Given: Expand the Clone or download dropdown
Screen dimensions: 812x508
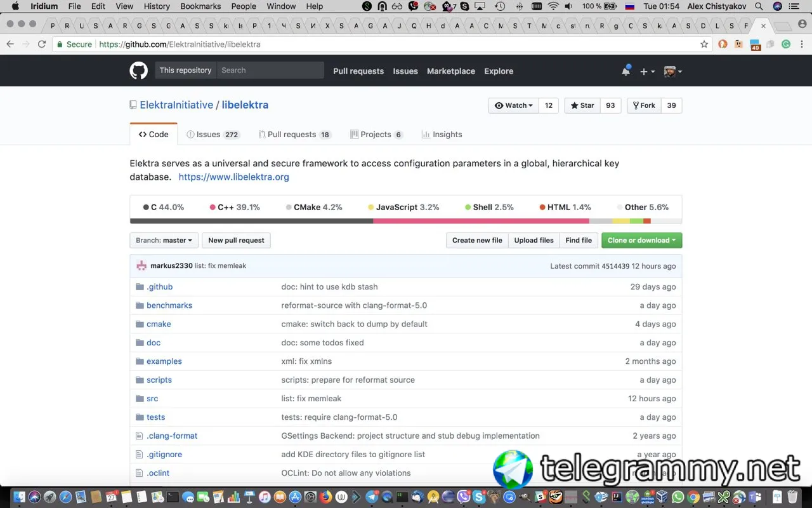Looking at the screenshot, I should pyautogui.click(x=641, y=241).
